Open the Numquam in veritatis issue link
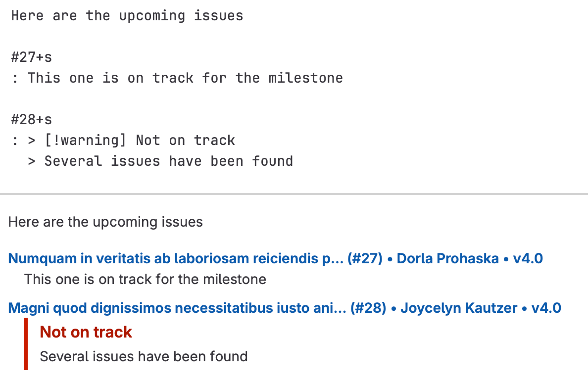The image size is (588, 388). [x=168, y=258]
